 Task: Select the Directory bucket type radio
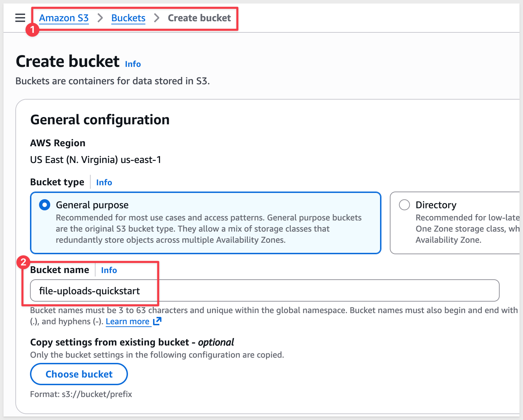point(404,205)
